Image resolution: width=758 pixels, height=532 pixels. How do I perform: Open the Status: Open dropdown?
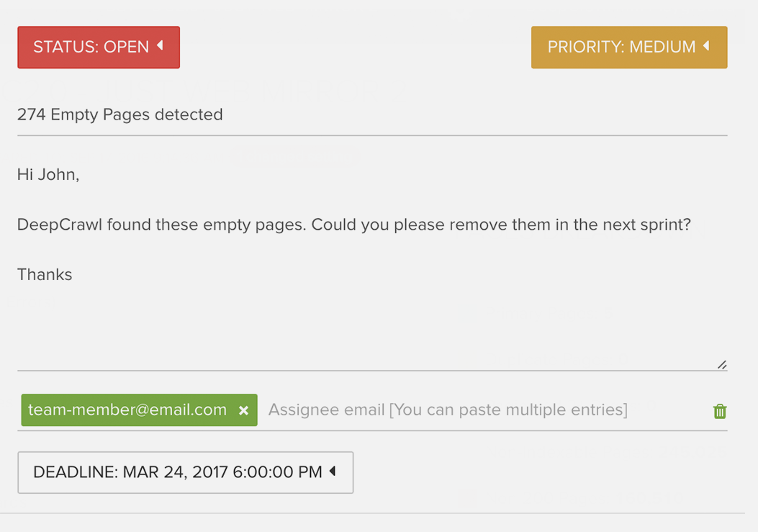click(99, 48)
